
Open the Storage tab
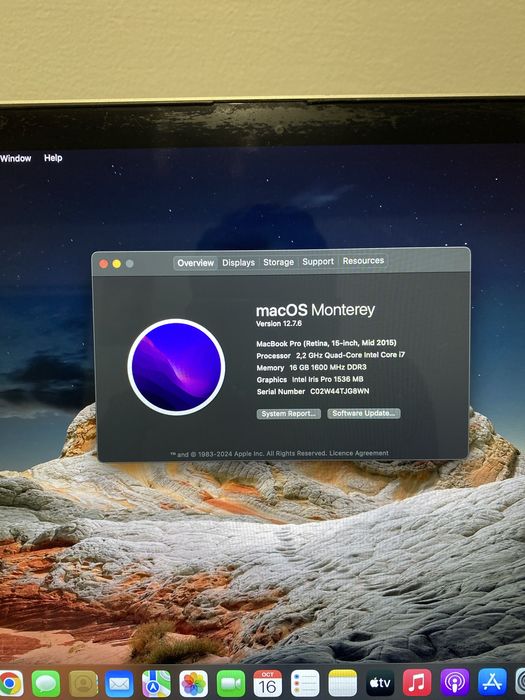click(x=279, y=262)
